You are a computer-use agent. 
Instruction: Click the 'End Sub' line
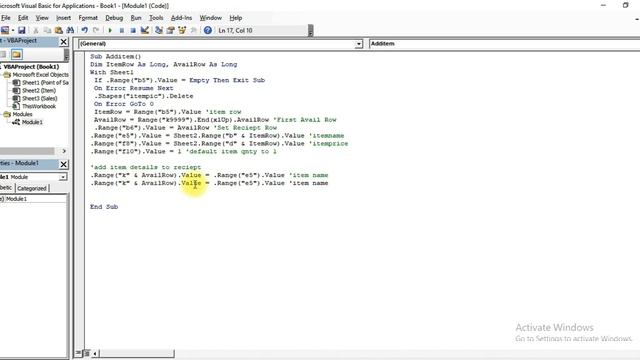click(x=104, y=207)
